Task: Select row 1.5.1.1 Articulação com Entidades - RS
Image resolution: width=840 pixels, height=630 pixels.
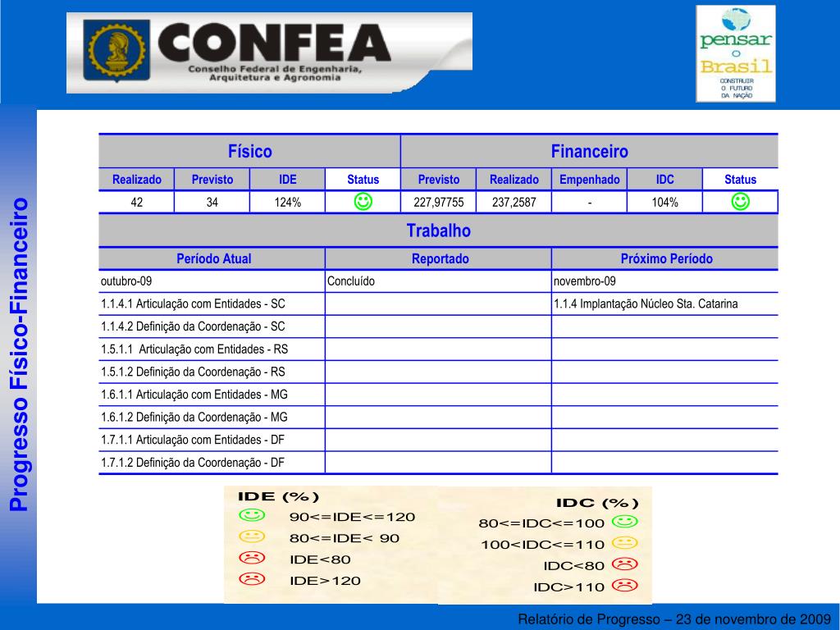Action: pyautogui.click(x=212, y=349)
